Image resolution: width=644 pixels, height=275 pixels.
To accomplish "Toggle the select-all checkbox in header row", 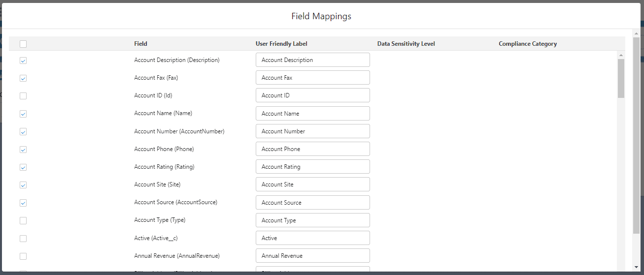I will (23, 44).
